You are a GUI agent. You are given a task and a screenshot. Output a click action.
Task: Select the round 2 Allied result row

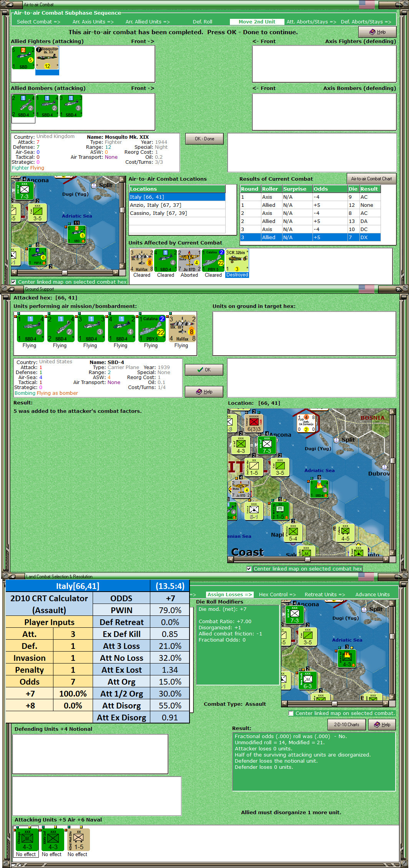tap(310, 221)
